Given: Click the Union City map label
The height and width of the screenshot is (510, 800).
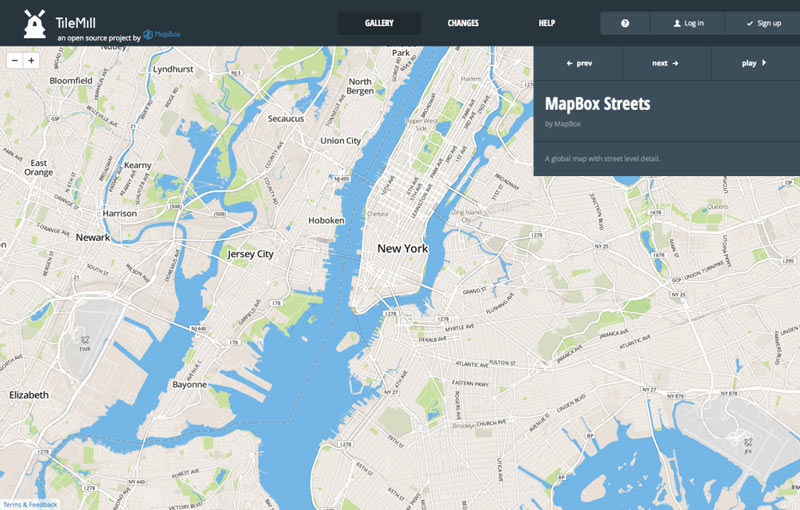Looking at the screenshot, I should [x=340, y=141].
